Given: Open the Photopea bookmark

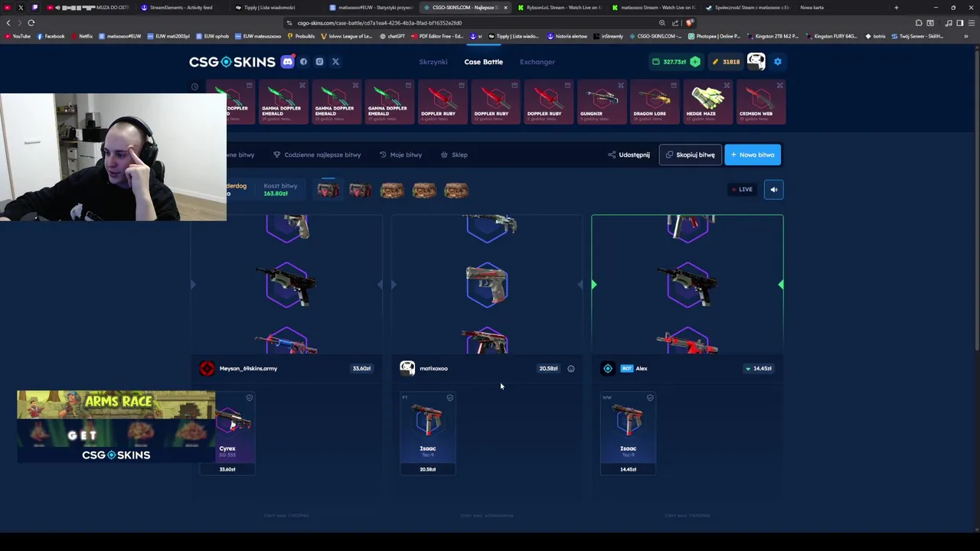Looking at the screenshot, I should 715,36.
